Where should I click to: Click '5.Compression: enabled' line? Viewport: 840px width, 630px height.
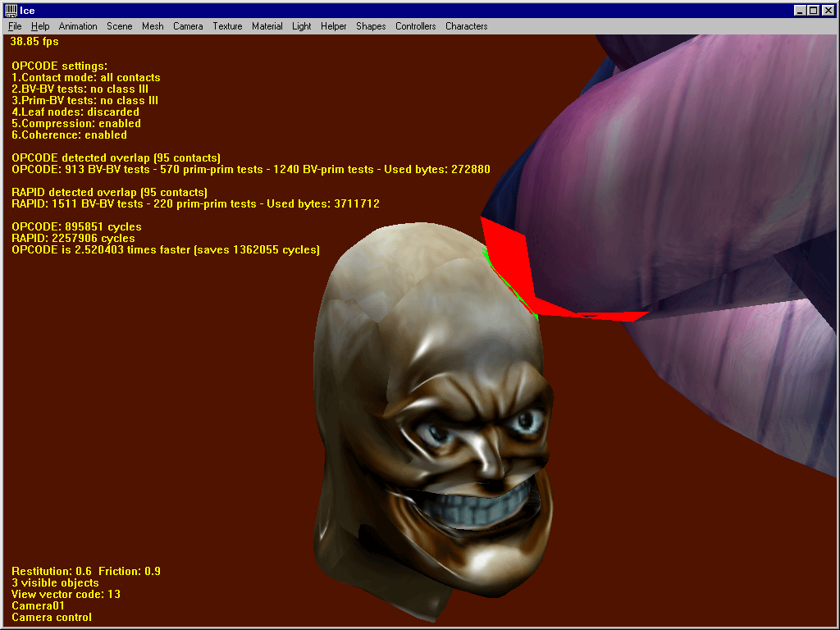point(76,123)
